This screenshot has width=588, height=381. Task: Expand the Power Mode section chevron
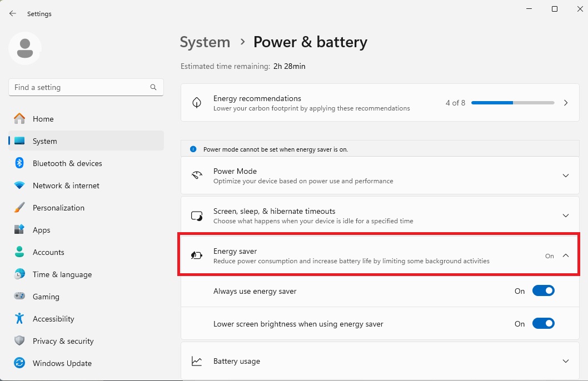pyautogui.click(x=566, y=176)
